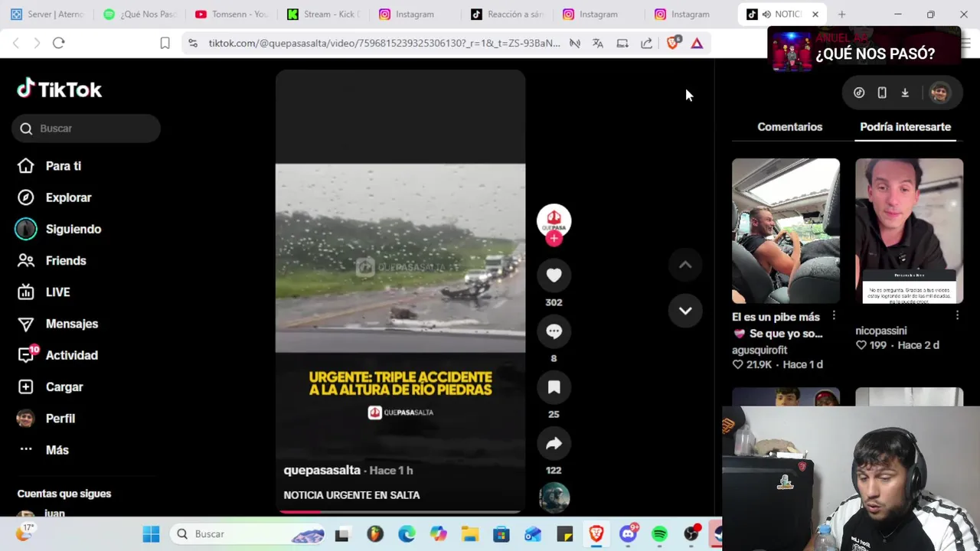980x551 pixels.
Task: Go back in browser history
Action: point(16,43)
